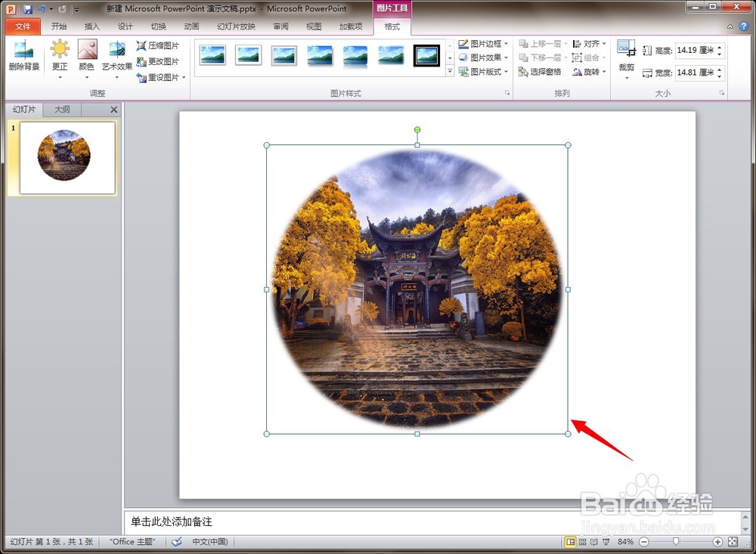Image resolution: width=756 pixels, height=554 pixels.
Task: Click the Undo icon in quick access toolbar
Action: [x=42, y=8]
